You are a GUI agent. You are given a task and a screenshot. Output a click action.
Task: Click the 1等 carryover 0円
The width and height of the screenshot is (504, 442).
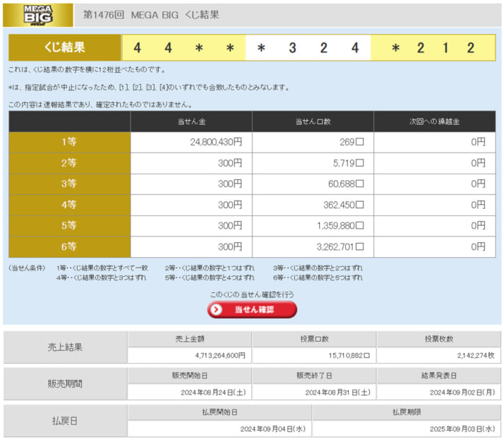(479, 142)
